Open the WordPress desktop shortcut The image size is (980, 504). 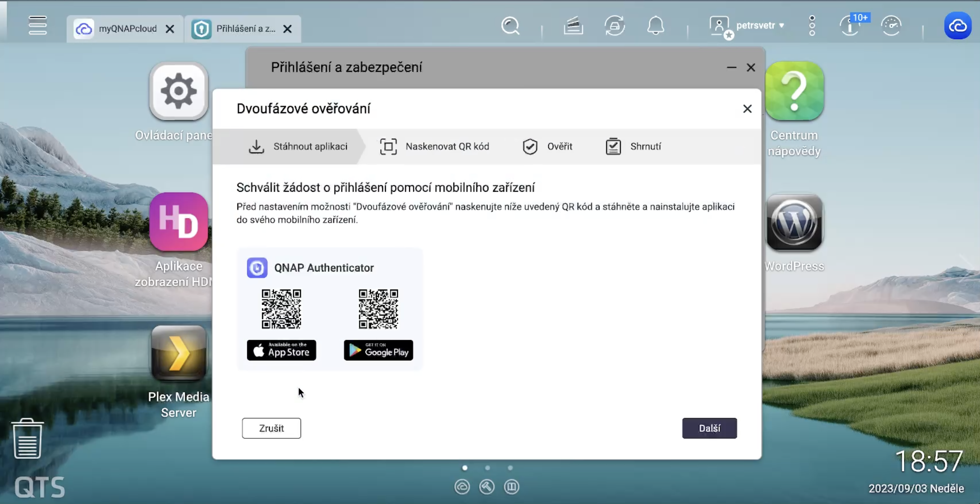tap(794, 223)
